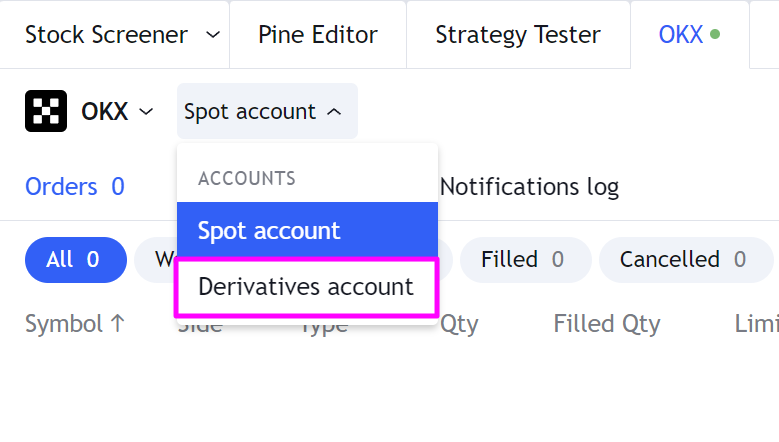
Task: Open the Pine Editor tab
Action: point(317,35)
